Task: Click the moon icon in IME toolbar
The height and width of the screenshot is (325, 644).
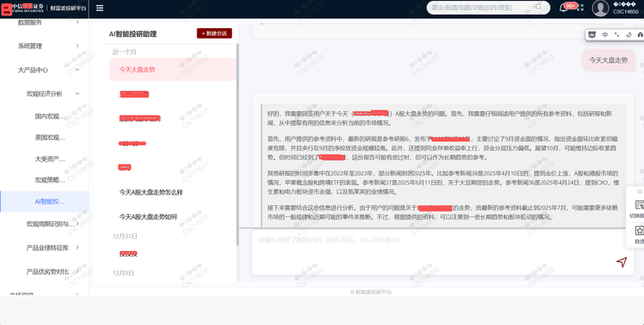Action: pyautogui.click(x=629, y=35)
